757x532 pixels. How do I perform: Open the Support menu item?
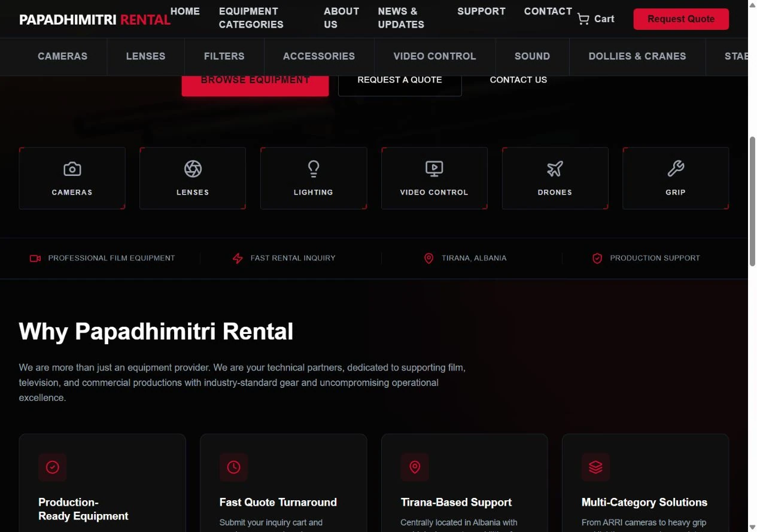pos(481,11)
